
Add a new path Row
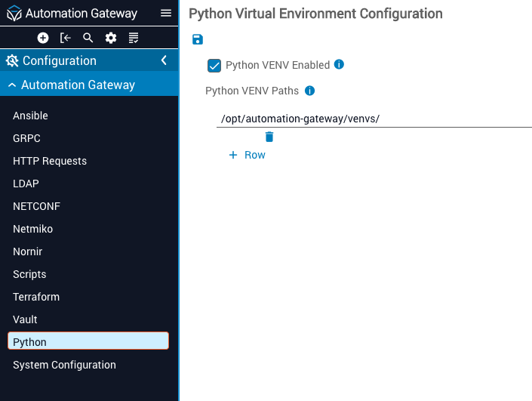tap(248, 155)
